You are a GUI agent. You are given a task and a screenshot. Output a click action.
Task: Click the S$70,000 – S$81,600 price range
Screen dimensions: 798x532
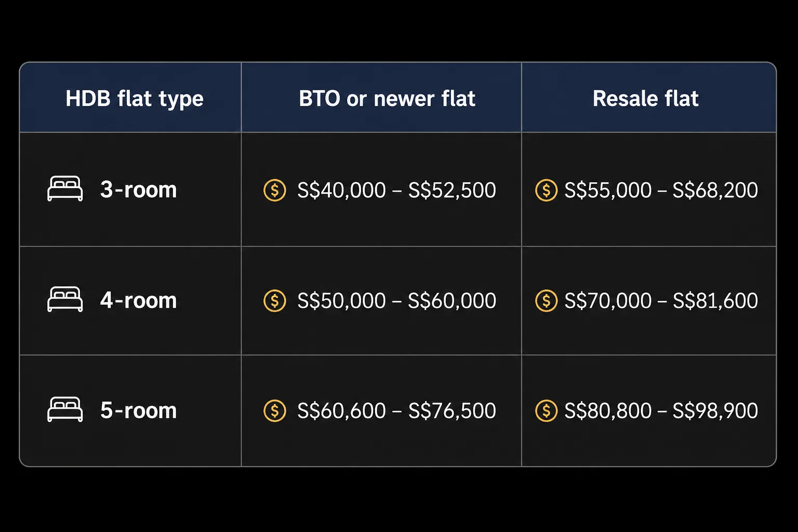point(661,301)
